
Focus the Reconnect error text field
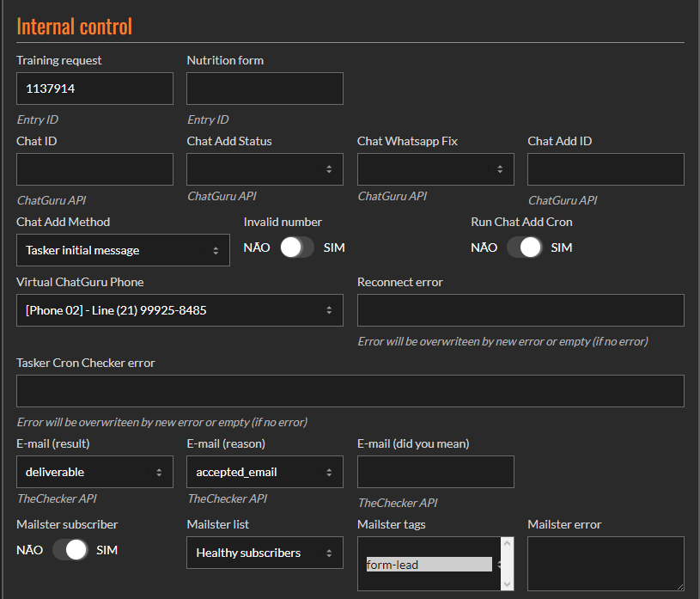click(x=520, y=310)
